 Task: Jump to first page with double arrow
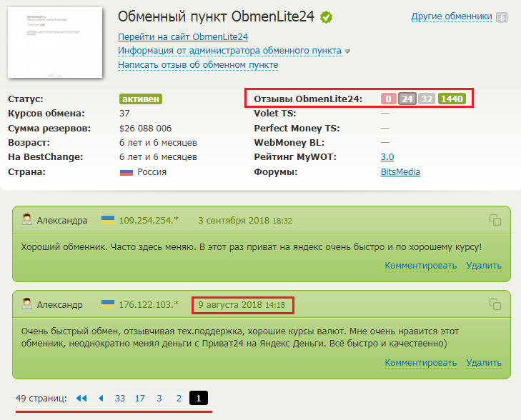[81, 398]
